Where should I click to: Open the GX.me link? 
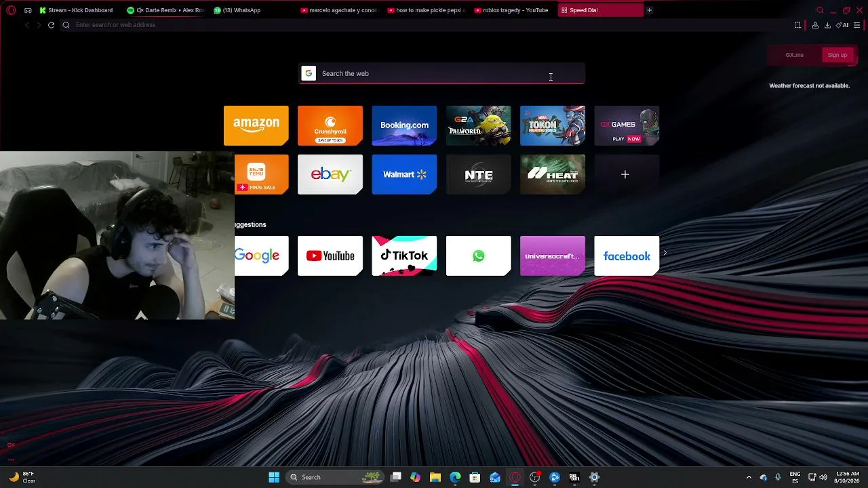795,55
